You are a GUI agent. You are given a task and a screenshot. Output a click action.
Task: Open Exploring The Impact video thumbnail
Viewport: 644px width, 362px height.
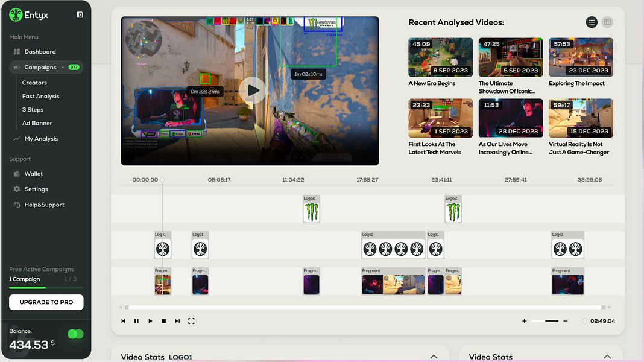[581, 57]
